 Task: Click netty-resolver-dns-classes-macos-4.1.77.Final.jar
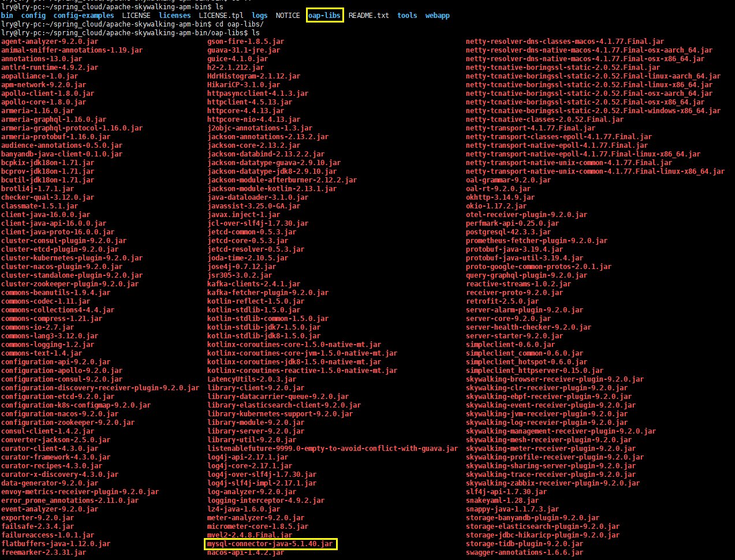click(565, 42)
